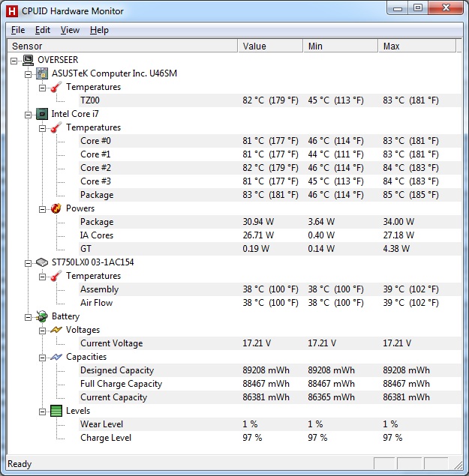The width and height of the screenshot is (469, 476).
Task: Click the Max column header
Action: tap(417, 46)
